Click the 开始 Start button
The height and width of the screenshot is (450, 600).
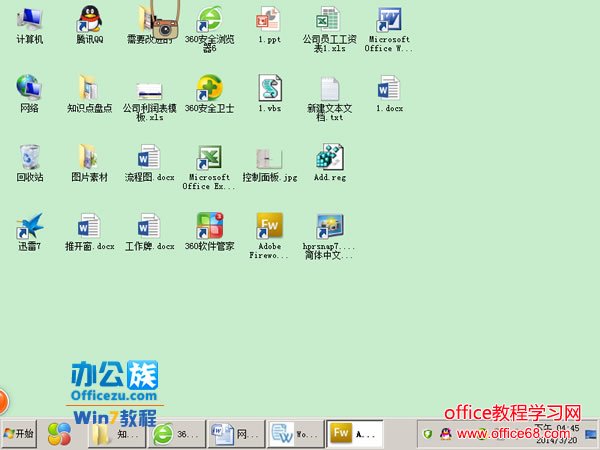[x=19, y=434]
